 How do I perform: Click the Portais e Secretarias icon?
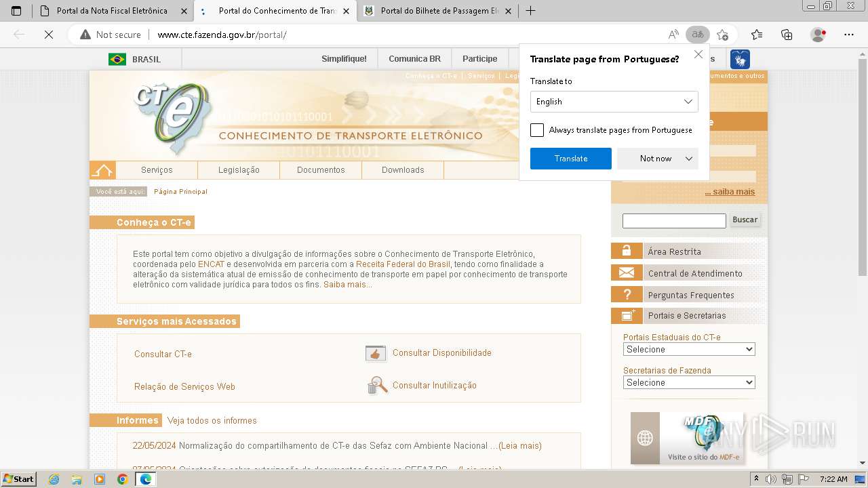pos(627,315)
